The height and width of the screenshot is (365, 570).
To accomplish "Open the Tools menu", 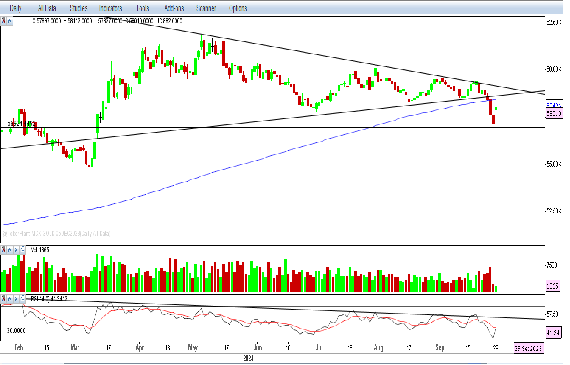I will click(142, 8).
